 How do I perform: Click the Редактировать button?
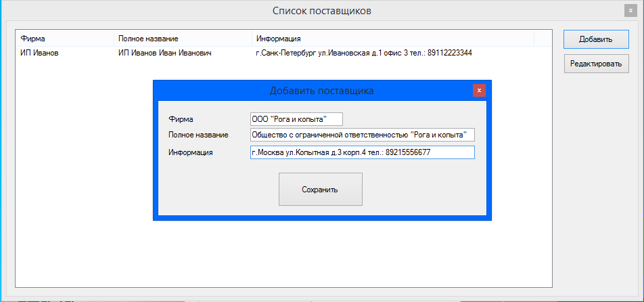596,64
